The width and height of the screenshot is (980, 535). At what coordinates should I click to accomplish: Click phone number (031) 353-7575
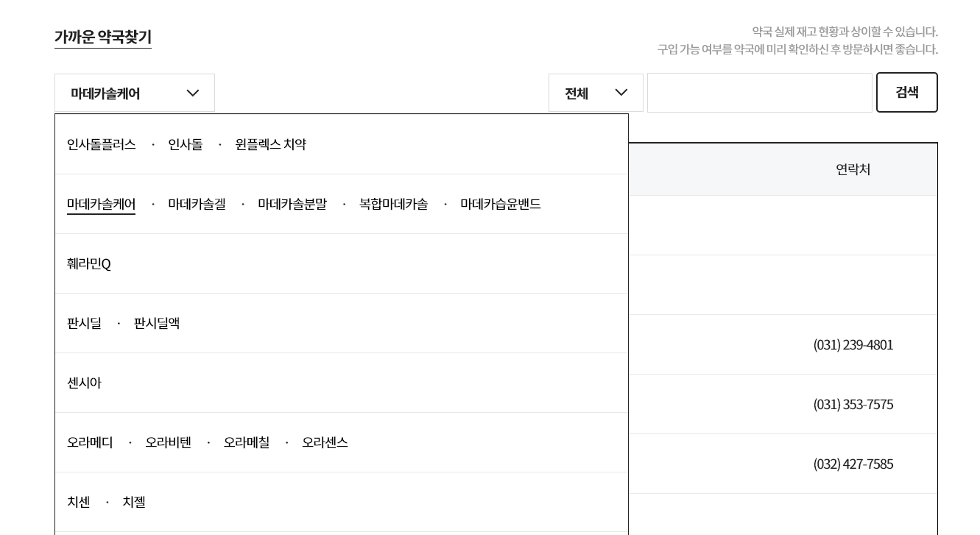coord(853,404)
